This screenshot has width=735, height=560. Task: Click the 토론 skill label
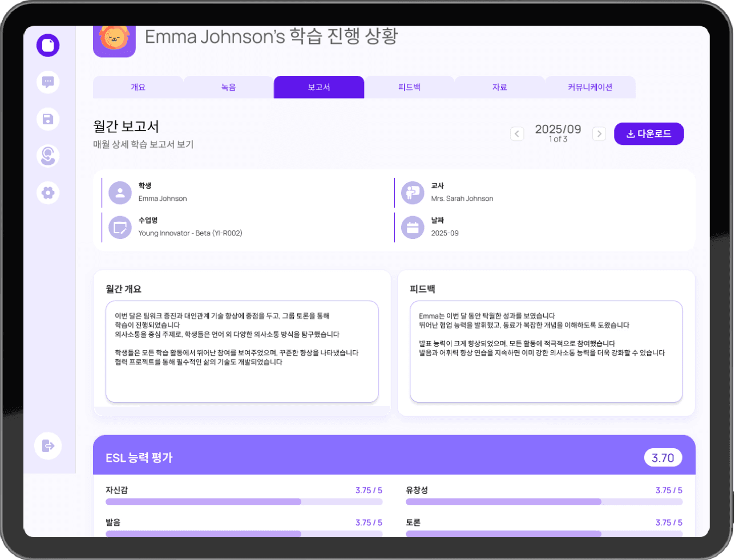[x=413, y=522]
